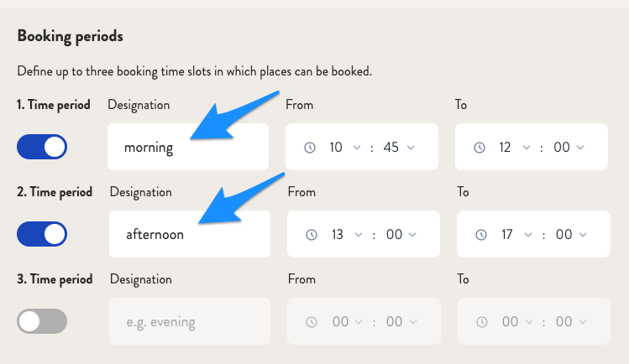Open minutes dropdown in second To field

(x=571, y=235)
